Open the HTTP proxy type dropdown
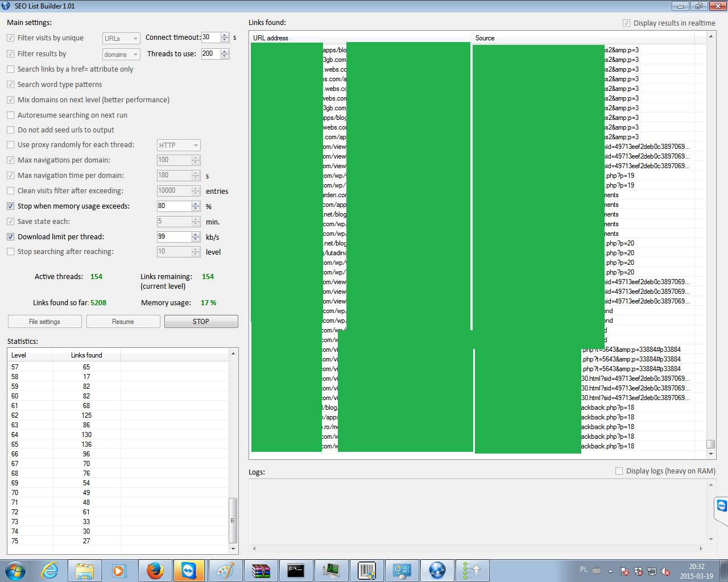Screen dimensions: 728x582 pyautogui.click(x=179, y=145)
